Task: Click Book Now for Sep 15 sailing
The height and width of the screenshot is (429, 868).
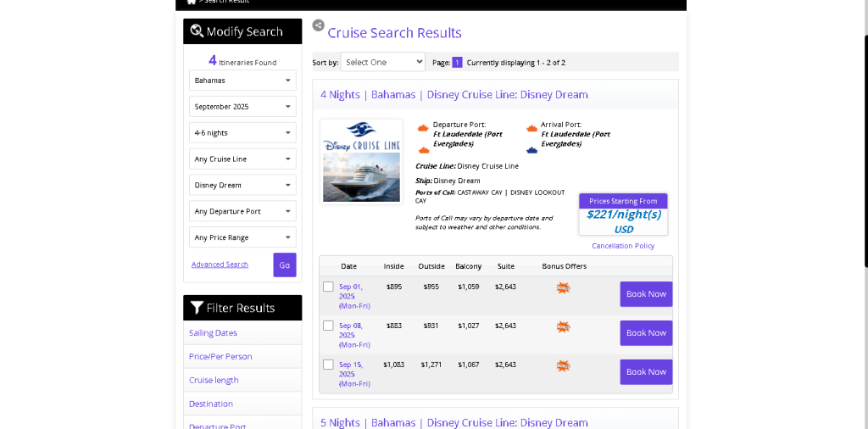Action: tap(646, 372)
